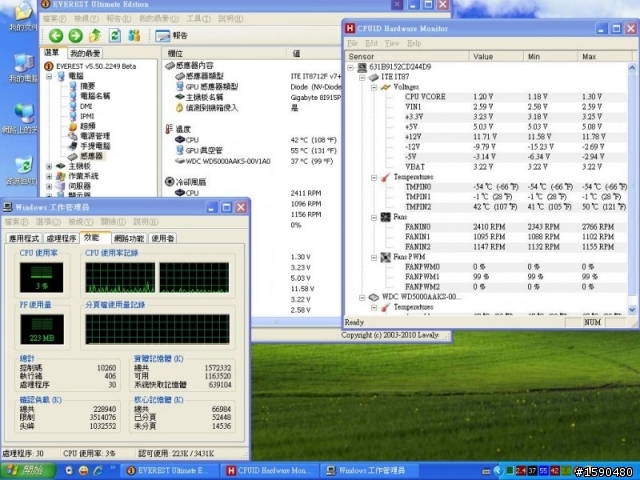Image resolution: width=640 pixels, height=480 pixels.
Task: Click the 欄位 column header in EVEREST
Action: tap(225, 53)
